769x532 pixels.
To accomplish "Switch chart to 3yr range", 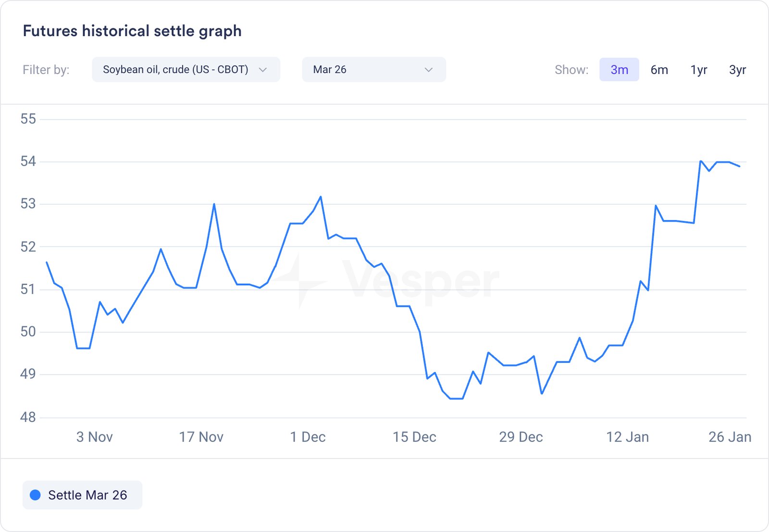I will click(737, 70).
